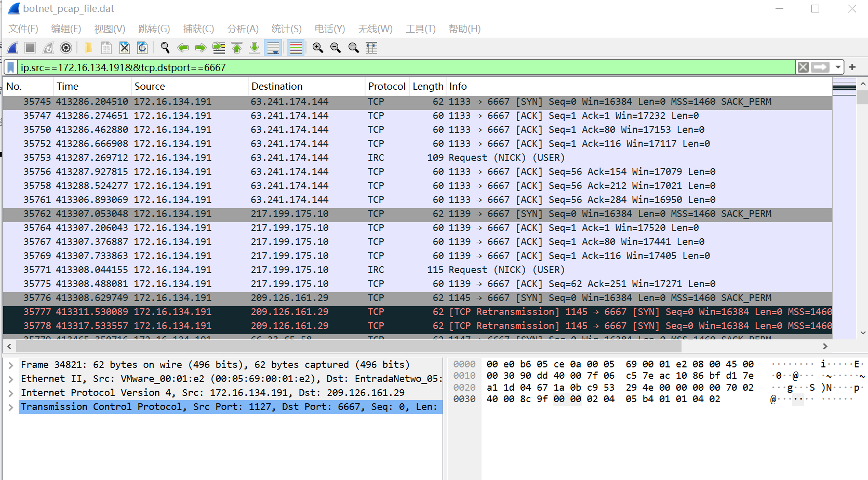Click the stop capture square icon
The image size is (868, 480).
pyautogui.click(x=30, y=48)
